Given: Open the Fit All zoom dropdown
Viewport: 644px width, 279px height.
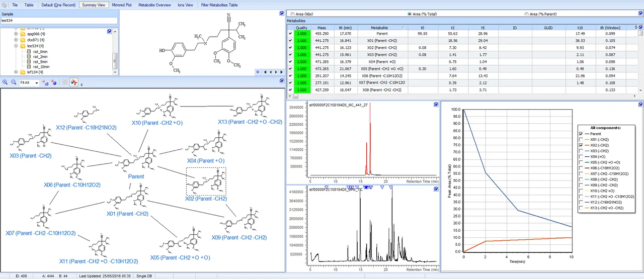Looking at the screenshot, I should click(37, 82).
